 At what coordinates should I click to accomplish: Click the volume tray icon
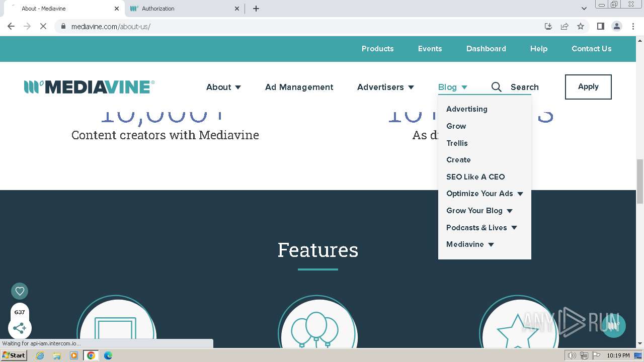coord(572,355)
